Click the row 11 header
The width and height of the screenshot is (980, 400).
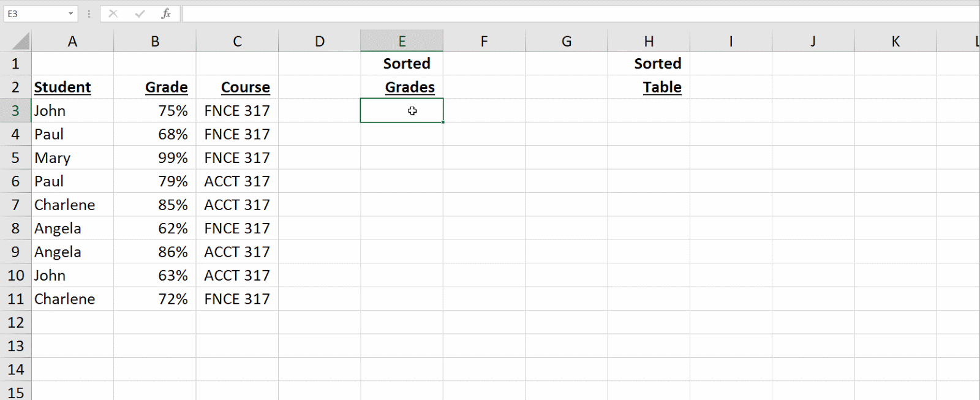[x=16, y=299]
